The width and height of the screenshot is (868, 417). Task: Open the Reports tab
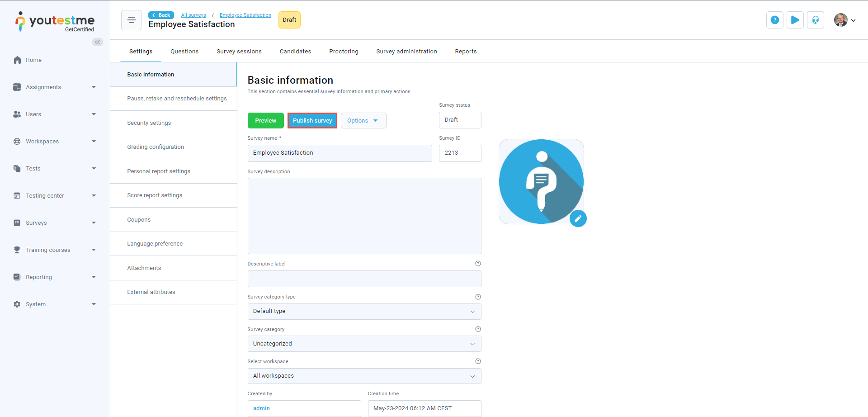pyautogui.click(x=466, y=52)
